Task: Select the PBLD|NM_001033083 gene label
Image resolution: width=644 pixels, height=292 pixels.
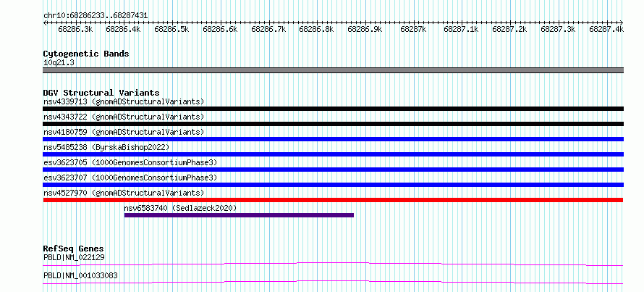Action: (80, 275)
